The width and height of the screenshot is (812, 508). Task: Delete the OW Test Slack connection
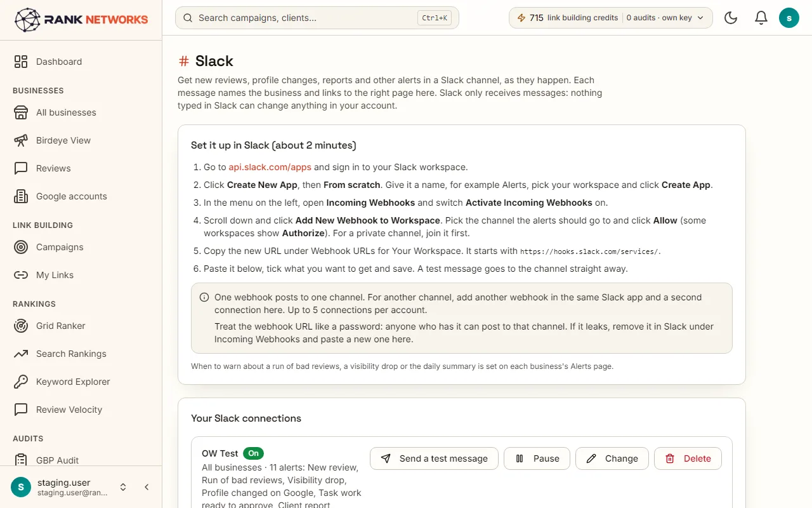point(688,458)
